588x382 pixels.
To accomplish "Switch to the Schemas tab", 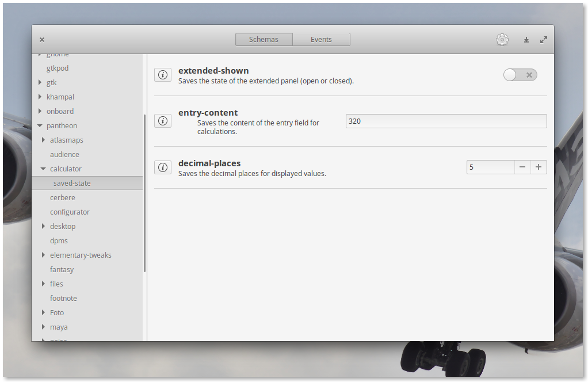I will pos(264,40).
